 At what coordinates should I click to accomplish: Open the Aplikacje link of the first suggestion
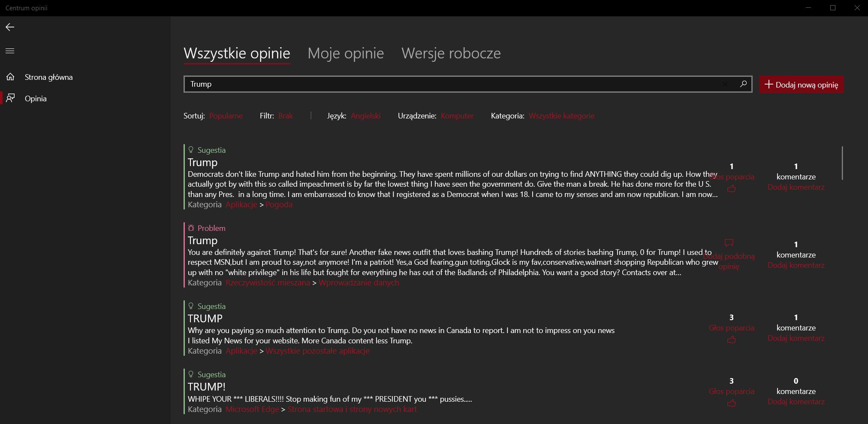tap(241, 205)
